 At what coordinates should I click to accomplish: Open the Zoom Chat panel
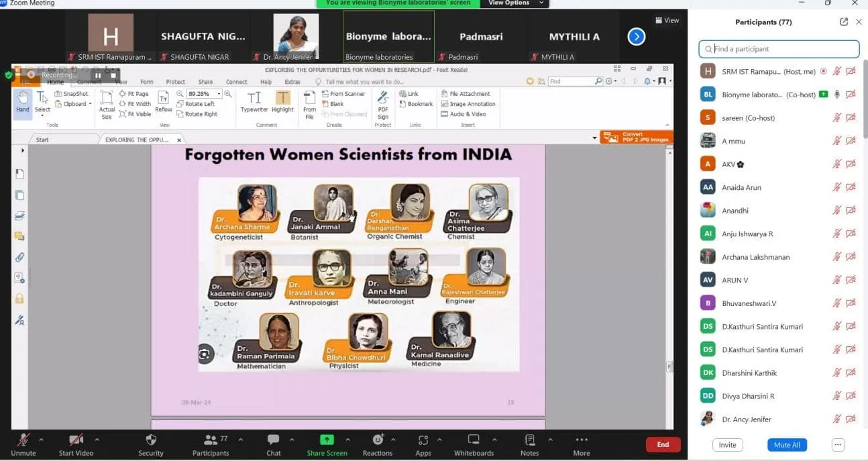point(273,444)
